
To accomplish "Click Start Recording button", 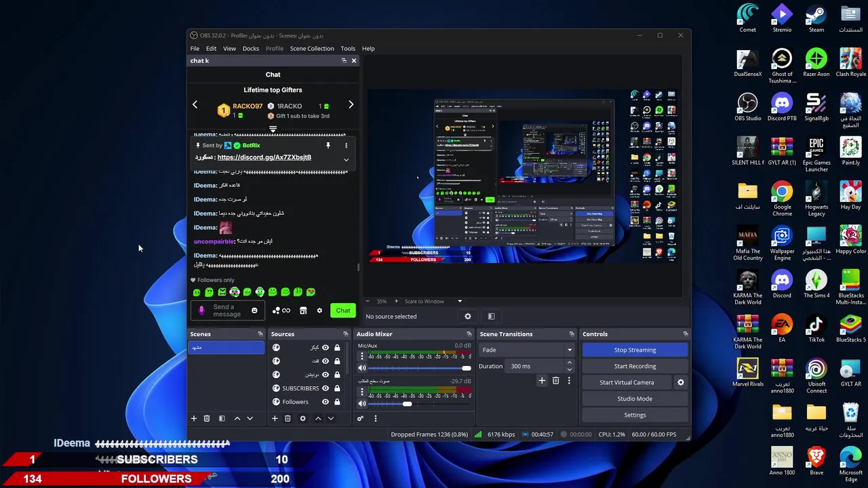I will [635, 366].
